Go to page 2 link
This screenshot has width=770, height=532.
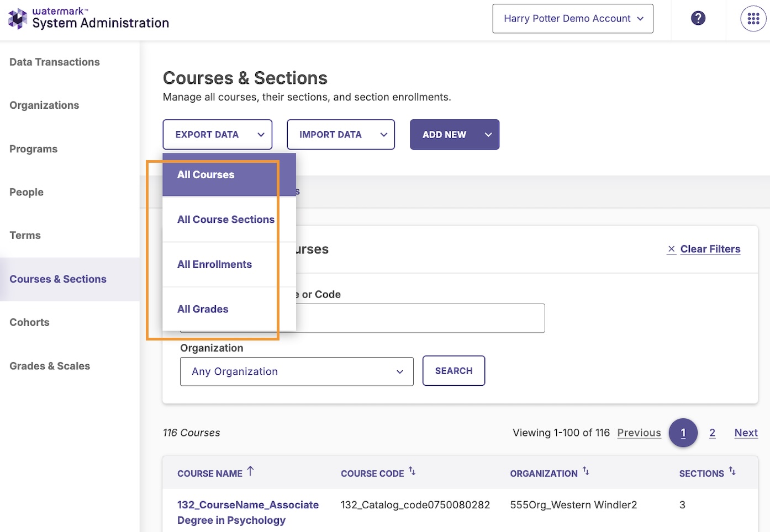click(x=713, y=433)
